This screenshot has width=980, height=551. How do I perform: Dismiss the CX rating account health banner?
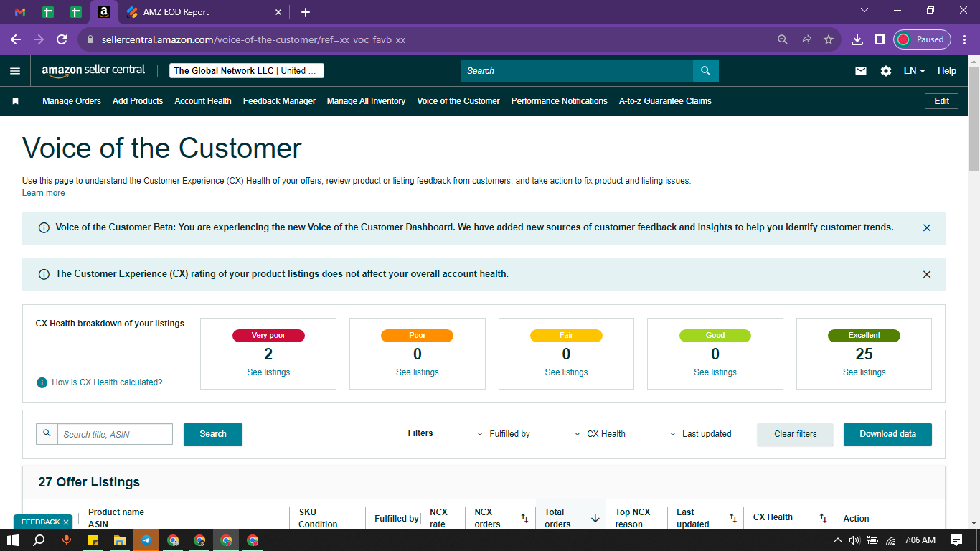click(927, 274)
